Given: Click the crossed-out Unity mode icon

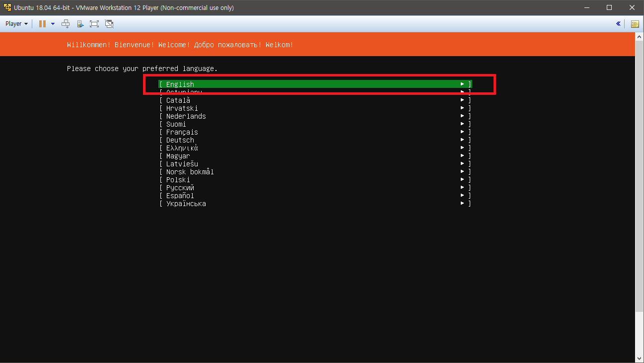Looking at the screenshot, I should pos(109,23).
